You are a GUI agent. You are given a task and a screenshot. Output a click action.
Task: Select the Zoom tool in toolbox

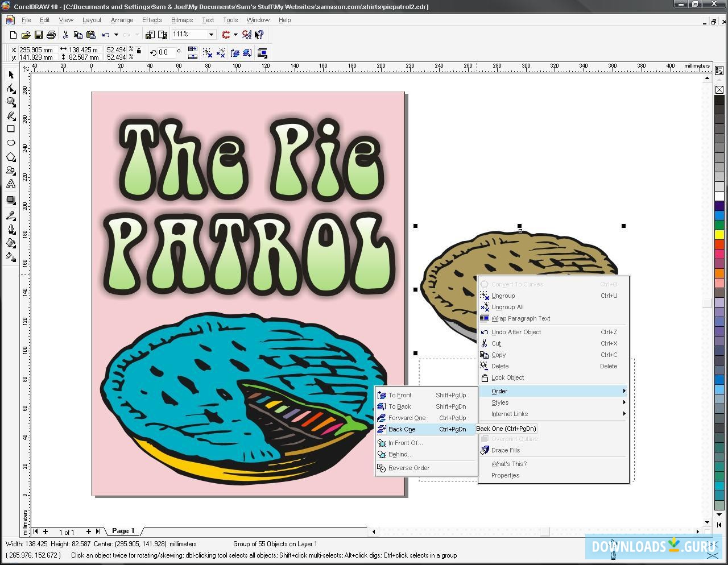point(11,102)
